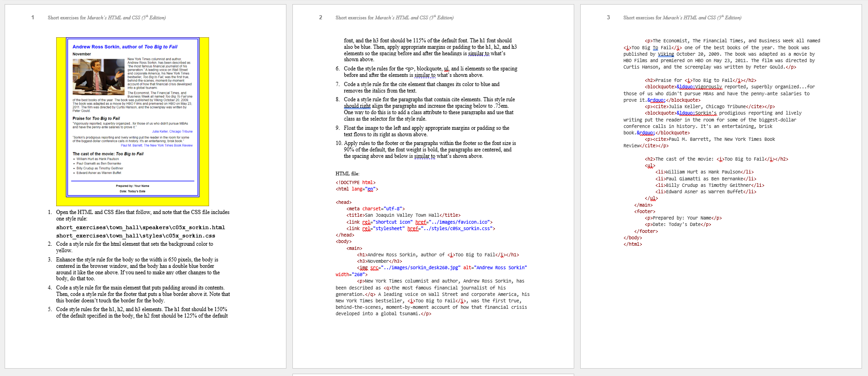This screenshot has width=868, height=376.
Task: Click "<h2>The cast of the movie:" code line
Action: click(x=717, y=159)
